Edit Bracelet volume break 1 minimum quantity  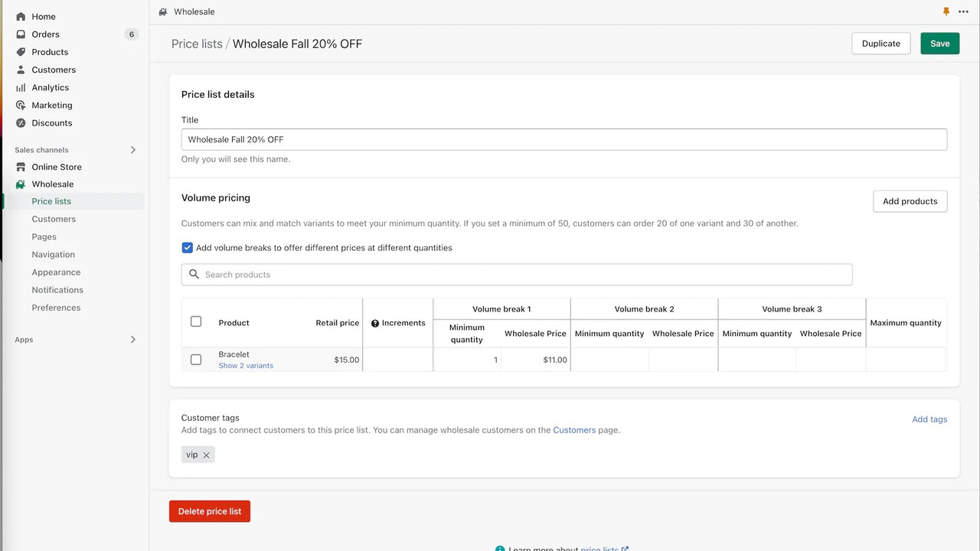[467, 360]
